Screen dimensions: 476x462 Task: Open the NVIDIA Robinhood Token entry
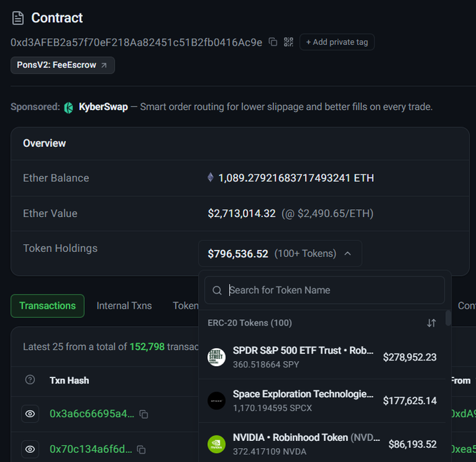point(307,437)
